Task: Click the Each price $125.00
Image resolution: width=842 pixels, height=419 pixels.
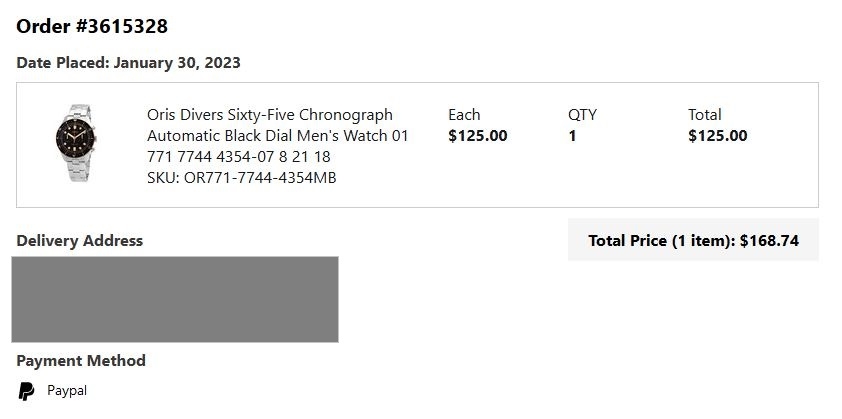Action: pos(477,136)
